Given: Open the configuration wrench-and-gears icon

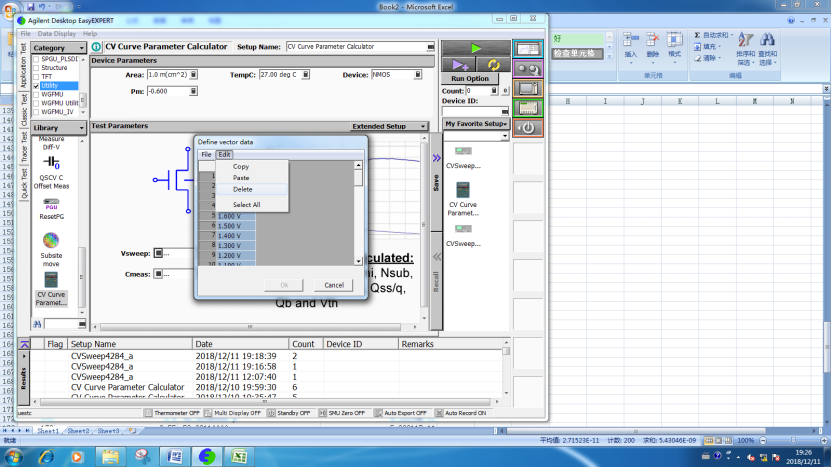Looking at the screenshot, I should (528, 69).
